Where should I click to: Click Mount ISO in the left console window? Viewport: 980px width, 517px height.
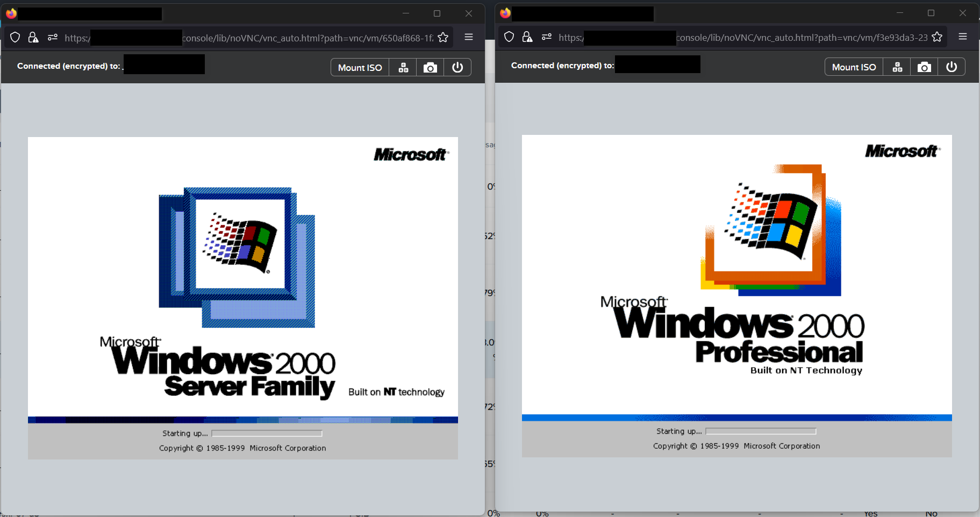coord(360,67)
